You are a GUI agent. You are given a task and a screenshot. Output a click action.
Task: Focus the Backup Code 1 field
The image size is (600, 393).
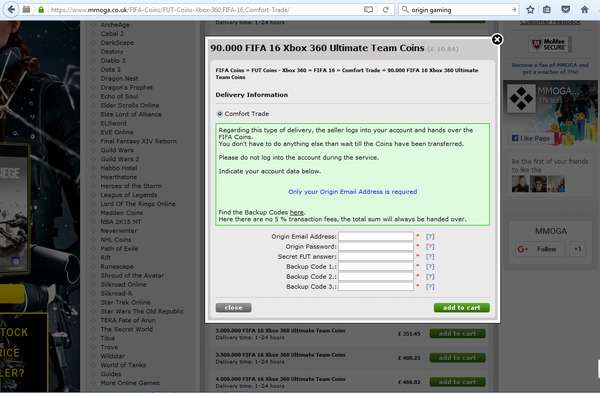pyautogui.click(x=376, y=266)
